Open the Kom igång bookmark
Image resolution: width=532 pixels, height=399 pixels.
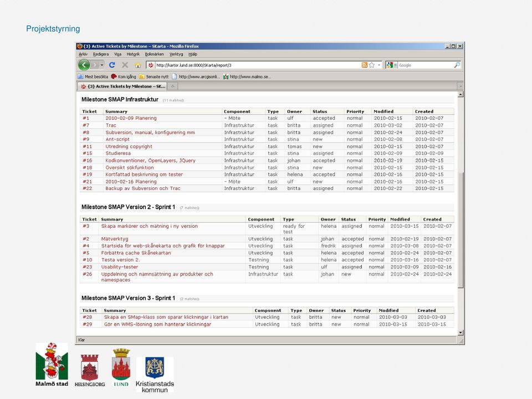click(124, 76)
